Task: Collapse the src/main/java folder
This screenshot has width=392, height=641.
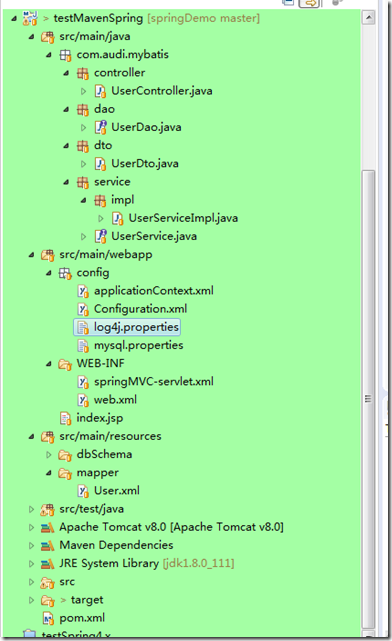Action: tap(31, 37)
